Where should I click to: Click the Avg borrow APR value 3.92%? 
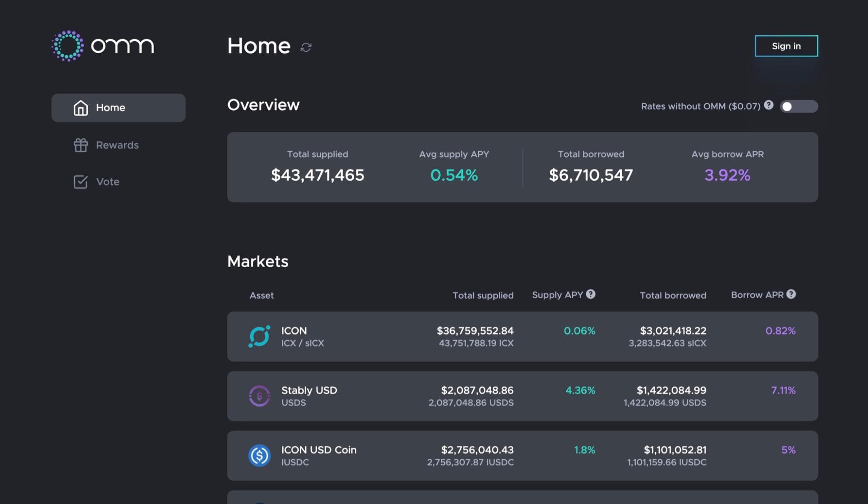(x=727, y=175)
